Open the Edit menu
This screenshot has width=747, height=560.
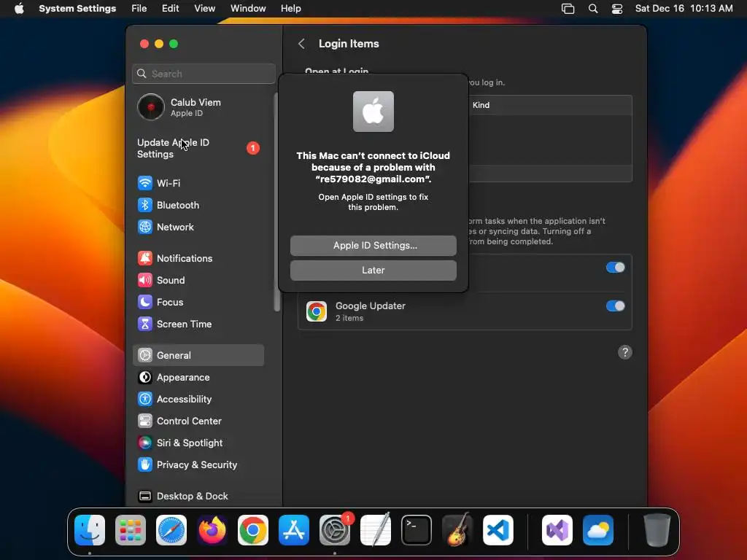point(170,9)
